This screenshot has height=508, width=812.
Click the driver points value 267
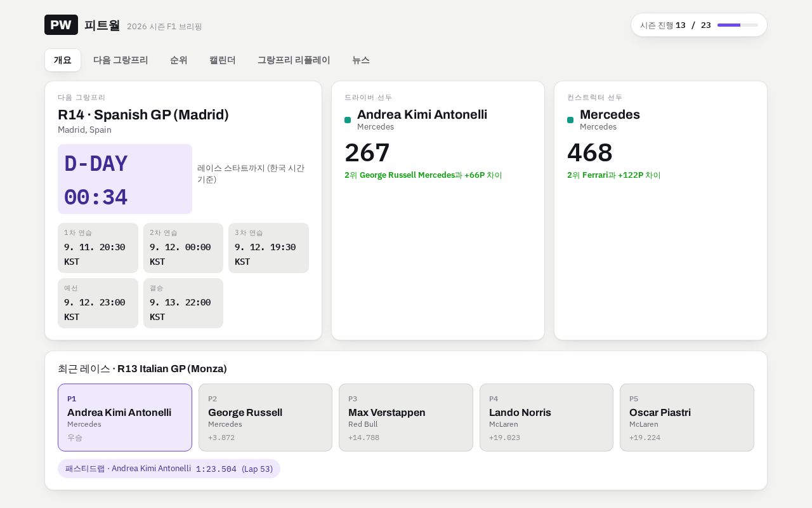pyautogui.click(x=367, y=153)
